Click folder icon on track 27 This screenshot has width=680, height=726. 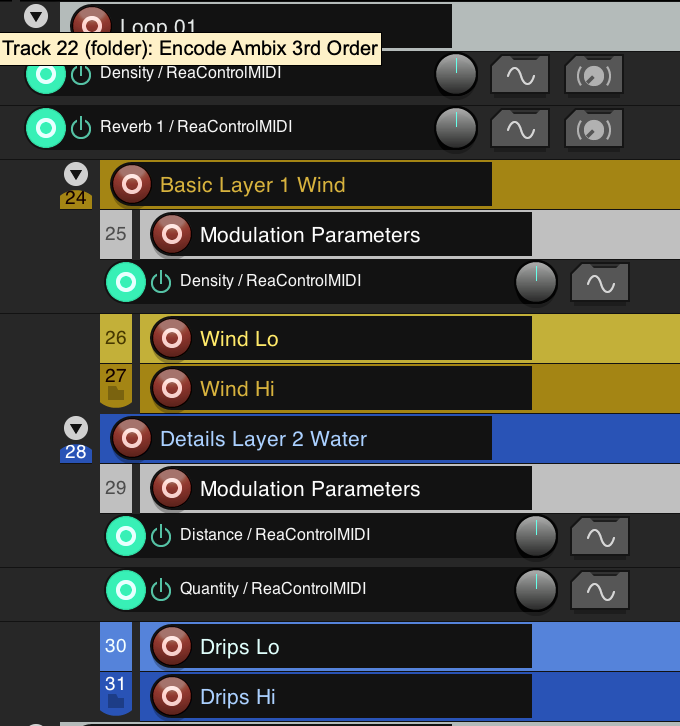pos(116,394)
